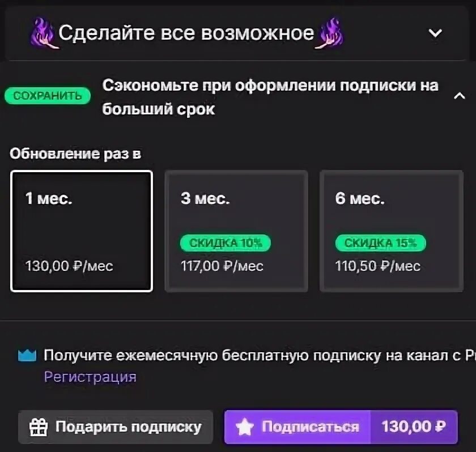The width and height of the screenshot is (476, 452).
Task: Open the Регистрация link
Action: point(90,377)
